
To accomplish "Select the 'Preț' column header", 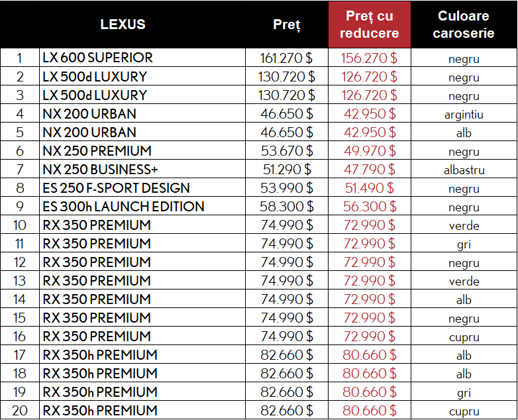I will pos(286,25).
